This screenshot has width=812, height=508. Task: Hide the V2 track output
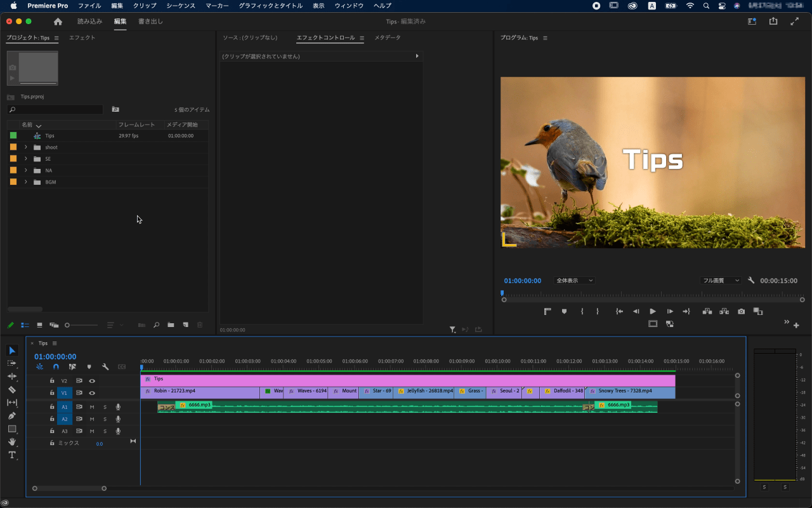(92, 381)
